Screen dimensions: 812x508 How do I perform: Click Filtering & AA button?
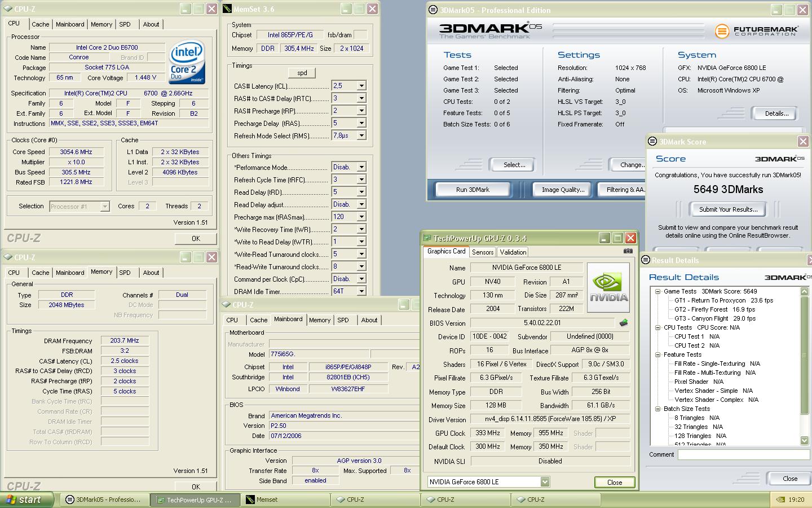(623, 190)
